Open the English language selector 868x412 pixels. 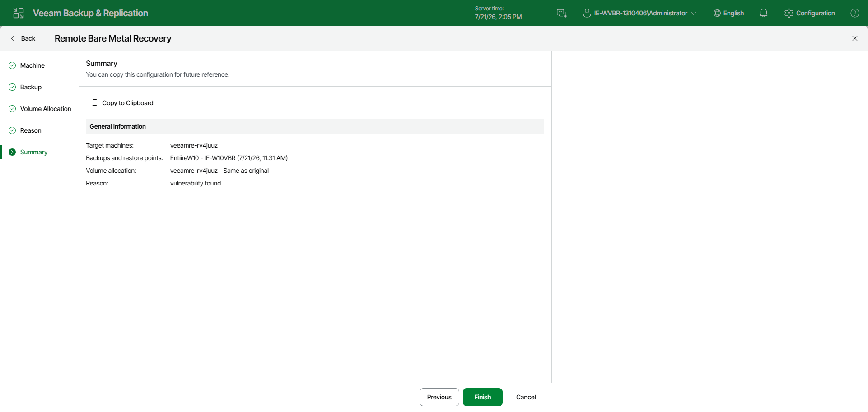pos(728,13)
